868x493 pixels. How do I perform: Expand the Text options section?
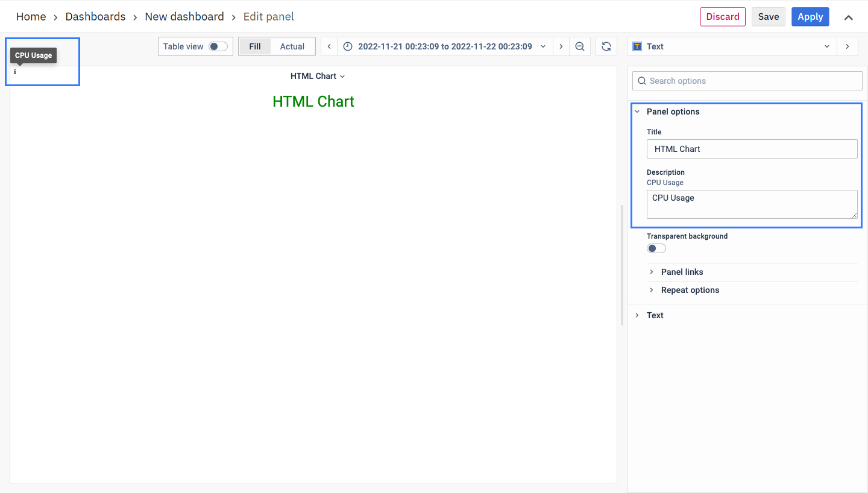(655, 315)
